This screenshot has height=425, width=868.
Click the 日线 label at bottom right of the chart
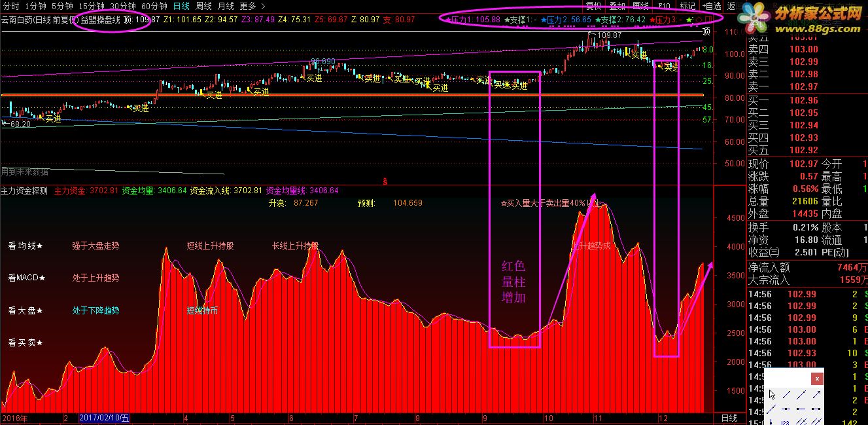pos(729,418)
